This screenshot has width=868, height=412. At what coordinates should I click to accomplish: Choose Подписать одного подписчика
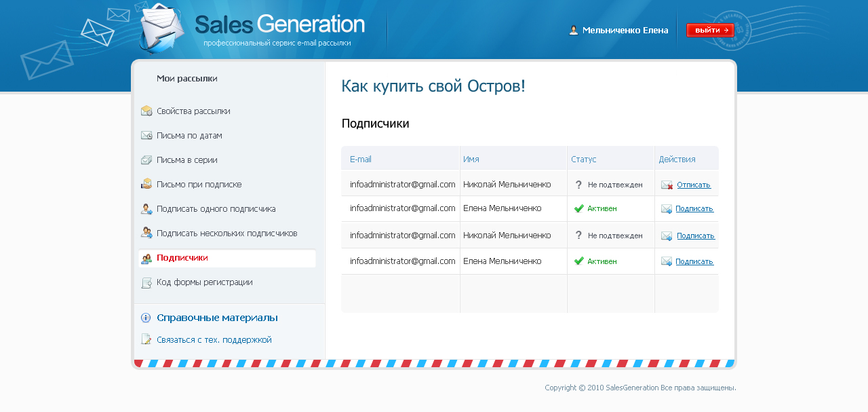click(216, 209)
